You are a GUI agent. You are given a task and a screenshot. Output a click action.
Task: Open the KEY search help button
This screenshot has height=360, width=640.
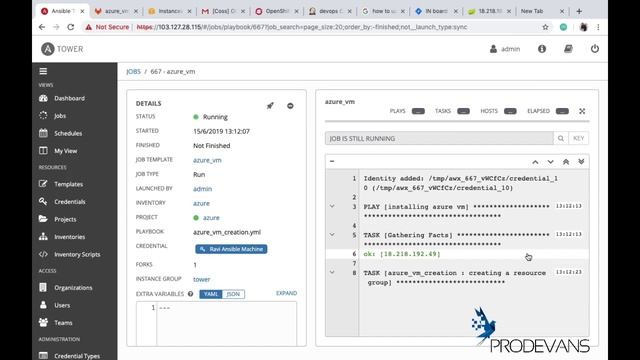point(578,138)
